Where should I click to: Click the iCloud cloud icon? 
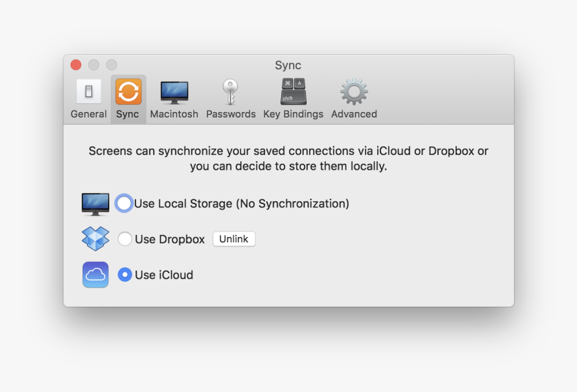95,275
